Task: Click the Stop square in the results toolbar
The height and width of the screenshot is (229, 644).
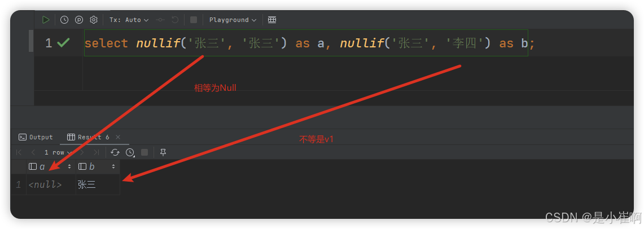Action: click(x=144, y=152)
